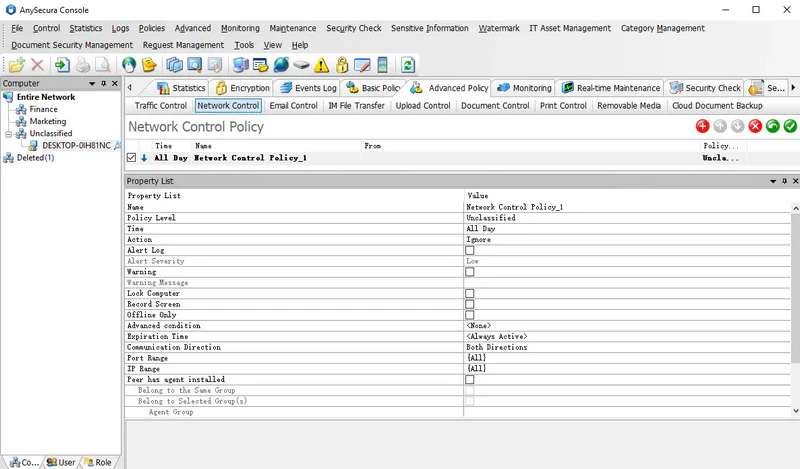Click the window with folder toolbar icon
The width and height of the screenshot is (800, 469).
[x=260, y=65]
